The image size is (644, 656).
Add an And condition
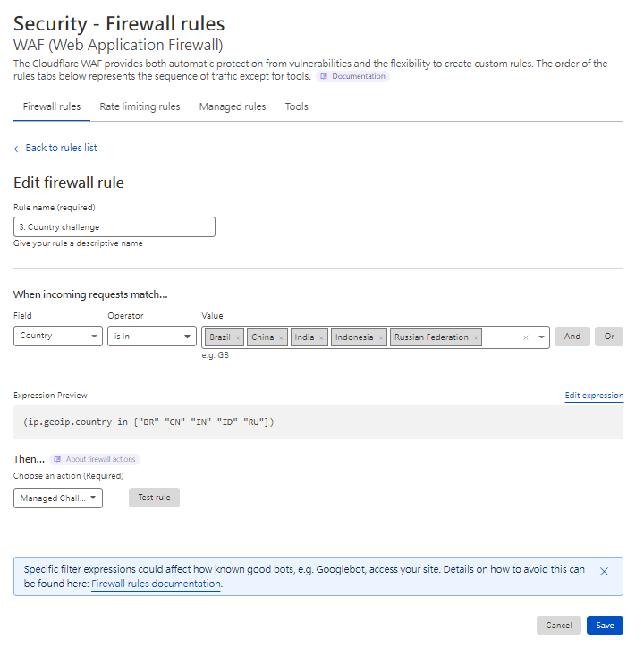pyautogui.click(x=572, y=337)
